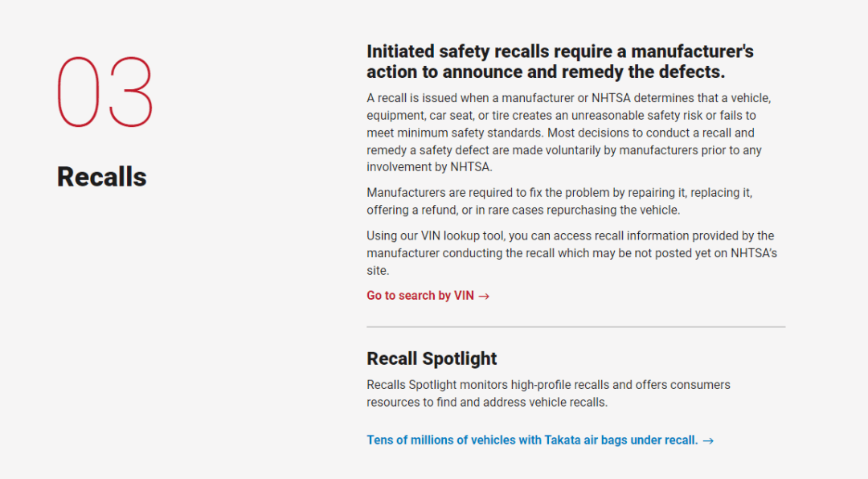Click the red zero digit in 03

[x=79, y=92]
